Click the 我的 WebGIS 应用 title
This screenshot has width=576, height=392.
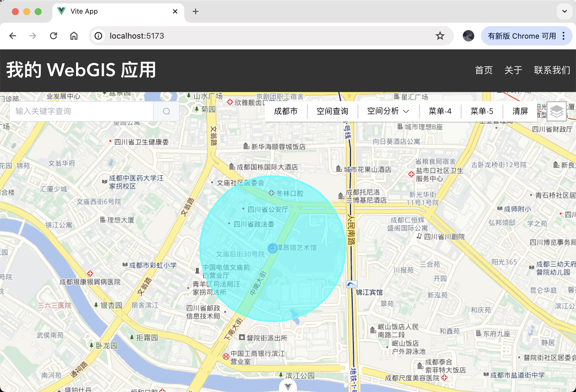[81, 70]
